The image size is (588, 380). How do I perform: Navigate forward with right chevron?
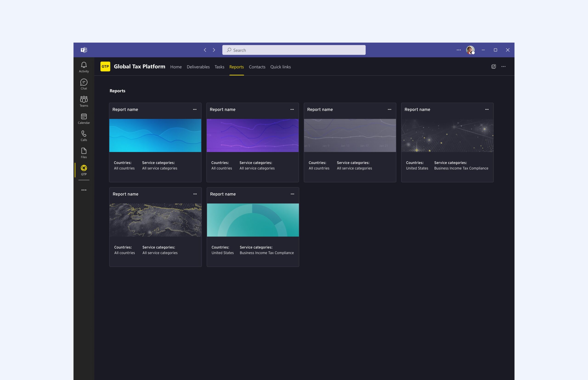pos(214,50)
